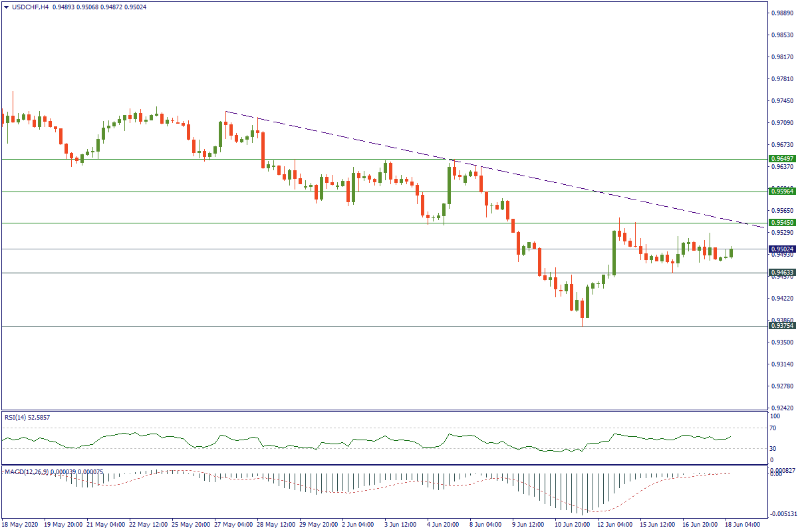The height and width of the screenshot is (532, 798).
Task: Click the 10 Jun 20:00 time label
Action: [x=575, y=525]
